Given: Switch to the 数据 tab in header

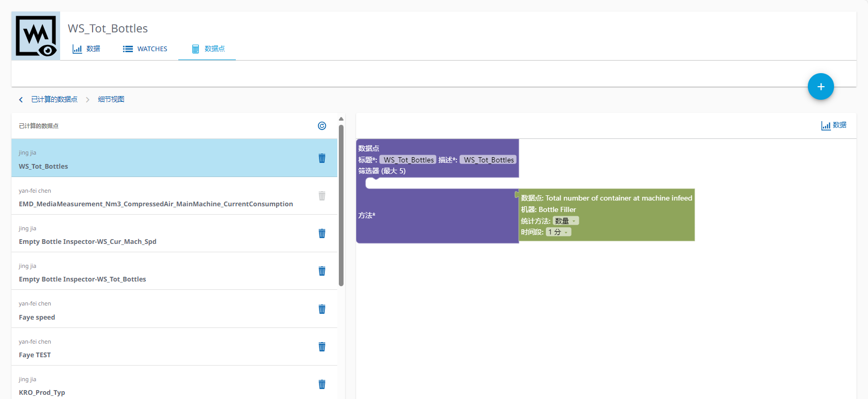Looking at the screenshot, I should (86, 49).
